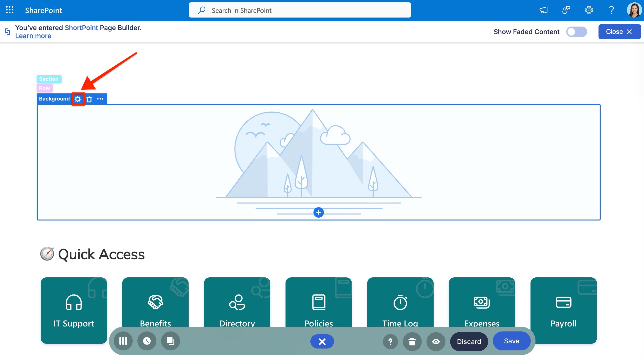This screenshot has height=358, width=644.
Task: Click the SharePoint label in the top bar
Action: click(43, 10)
